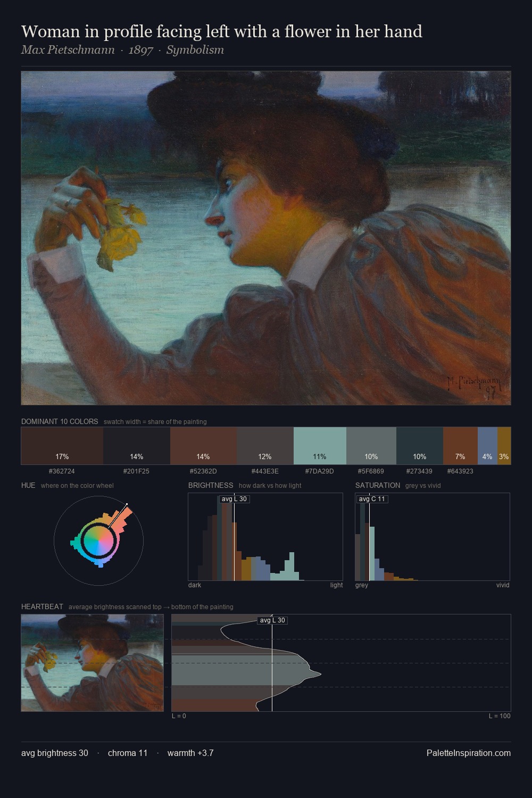Click the 'Symbolism' style label

195,50
